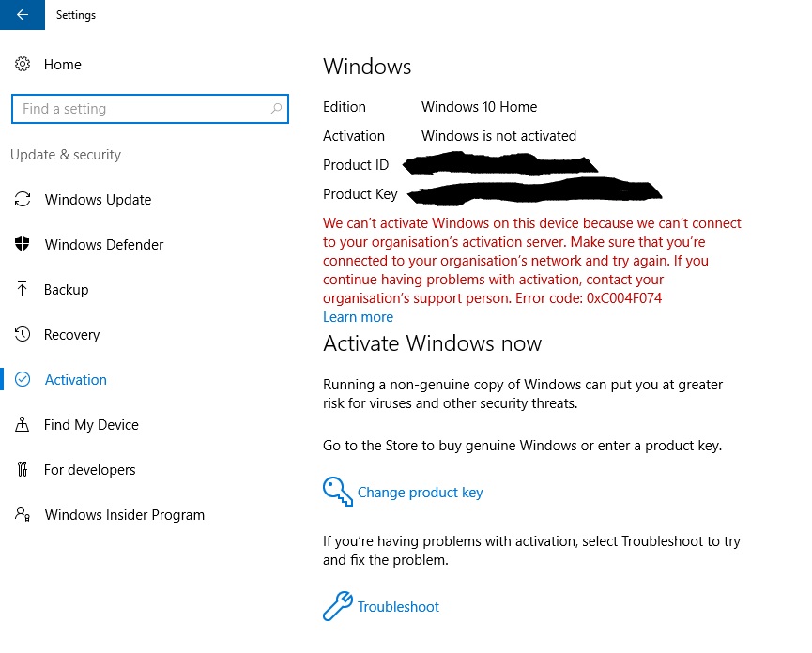Click the Windows is not activated status

498,136
